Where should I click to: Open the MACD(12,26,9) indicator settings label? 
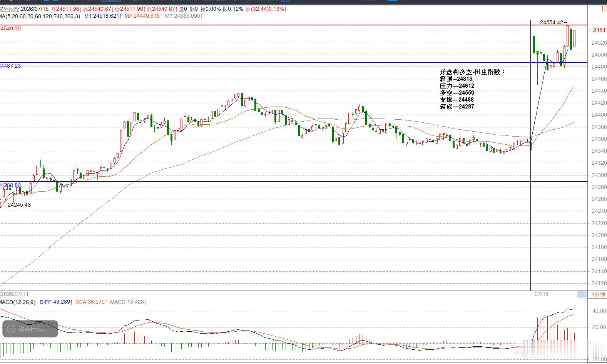pyautogui.click(x=18, y=302)
